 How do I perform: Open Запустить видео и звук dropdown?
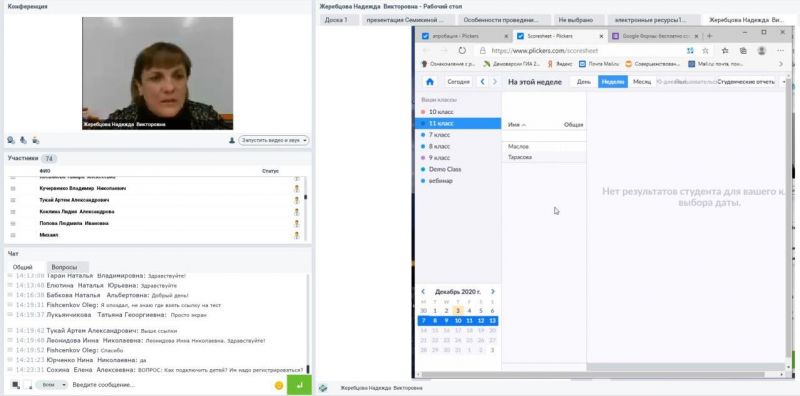tap(273, 140)
